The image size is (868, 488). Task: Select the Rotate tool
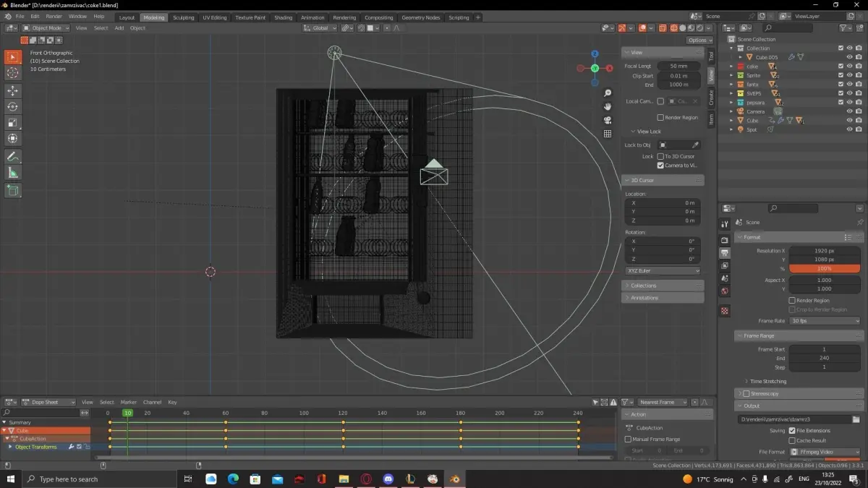13,106
